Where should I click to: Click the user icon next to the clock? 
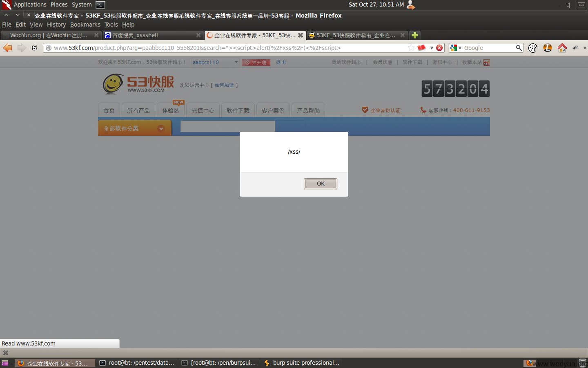(411, 5)
